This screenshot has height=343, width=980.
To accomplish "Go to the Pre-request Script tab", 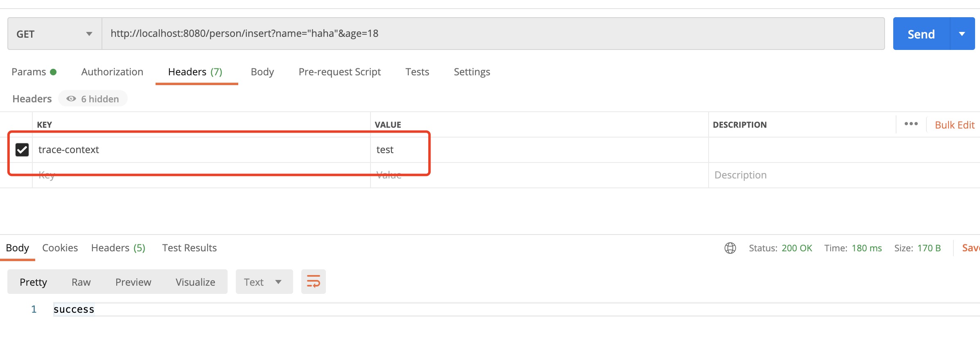I will click(x=339, y=72).
